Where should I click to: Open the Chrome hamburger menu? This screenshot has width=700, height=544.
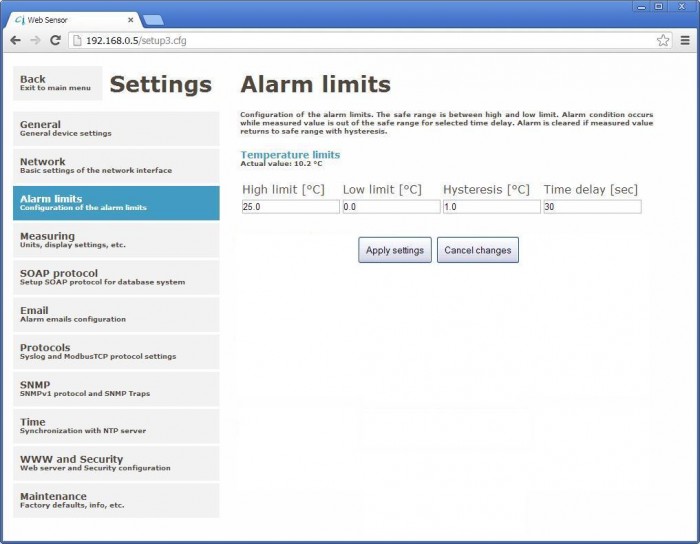(685, 40)
